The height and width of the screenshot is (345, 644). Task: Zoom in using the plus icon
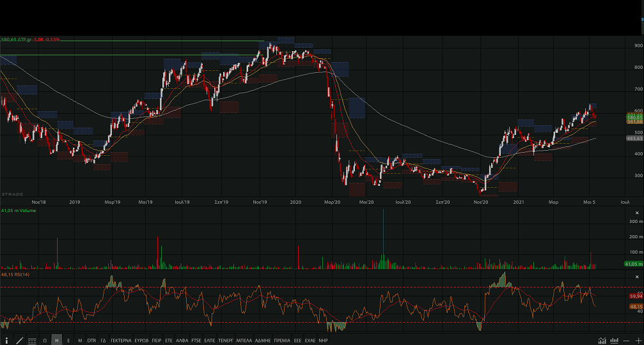pyautogui.click(x=638, y=340)
